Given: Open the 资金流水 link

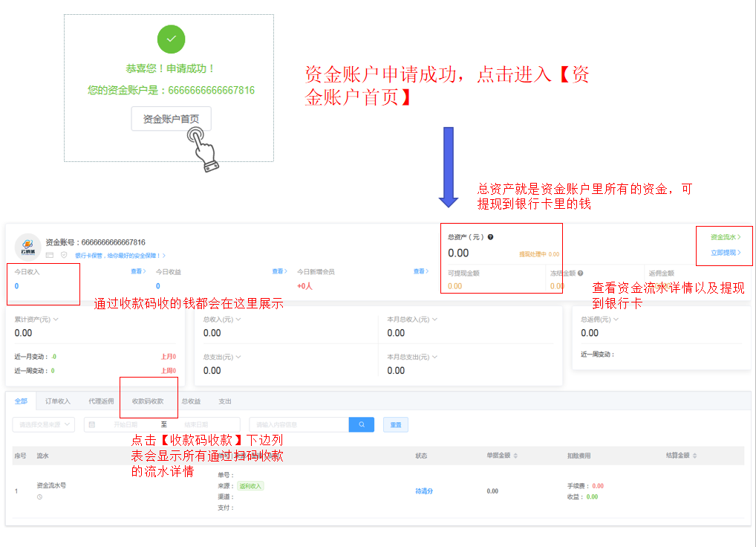Looking at the screenshot, I should 725,237.
